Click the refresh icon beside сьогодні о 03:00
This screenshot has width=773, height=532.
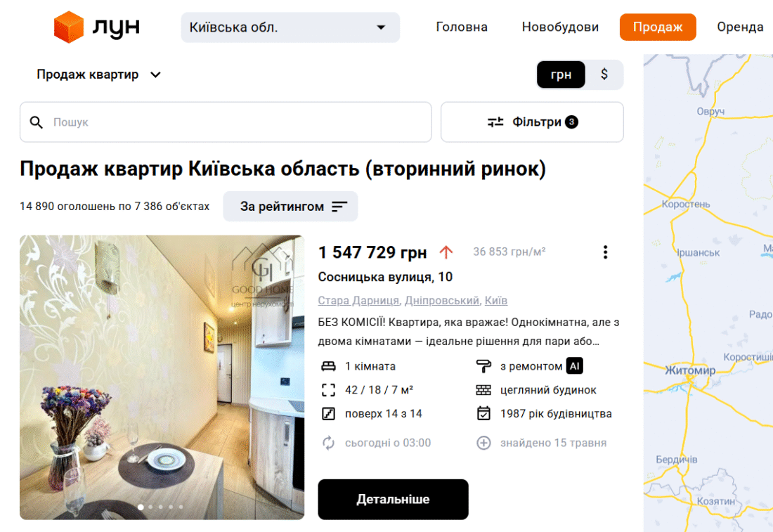pos(328,443)
